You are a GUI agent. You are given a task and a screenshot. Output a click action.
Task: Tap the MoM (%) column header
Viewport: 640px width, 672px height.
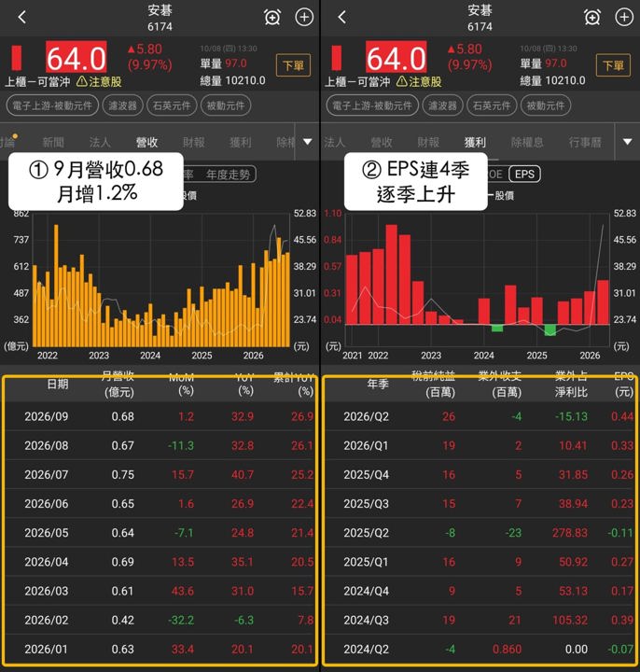[x=181, y=384]
